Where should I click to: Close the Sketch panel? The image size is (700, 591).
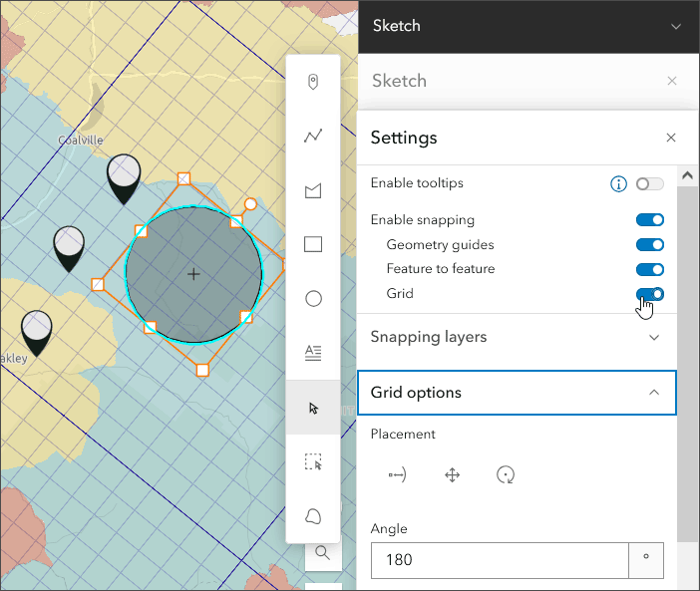pyautogui.click(x=671, y=81)
